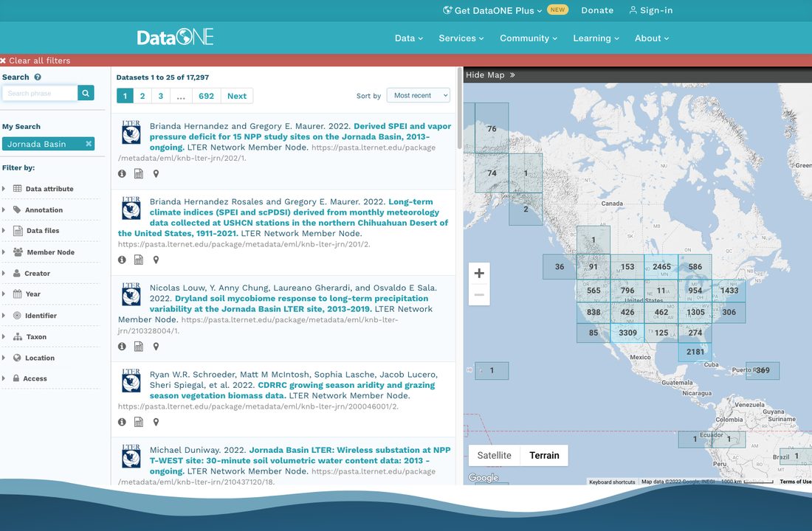Click the DataONE logo
The image size is (812, 531).
(175, 38)
